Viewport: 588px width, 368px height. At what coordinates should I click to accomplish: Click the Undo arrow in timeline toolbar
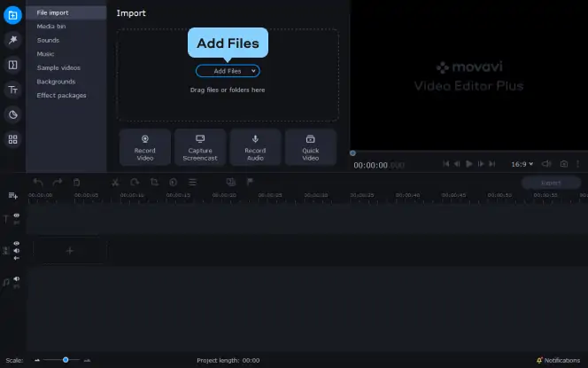(38, 182)
